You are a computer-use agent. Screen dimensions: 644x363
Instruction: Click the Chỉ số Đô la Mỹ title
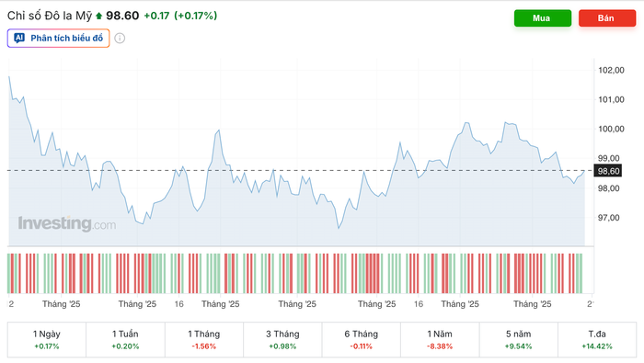click(50, 16)
